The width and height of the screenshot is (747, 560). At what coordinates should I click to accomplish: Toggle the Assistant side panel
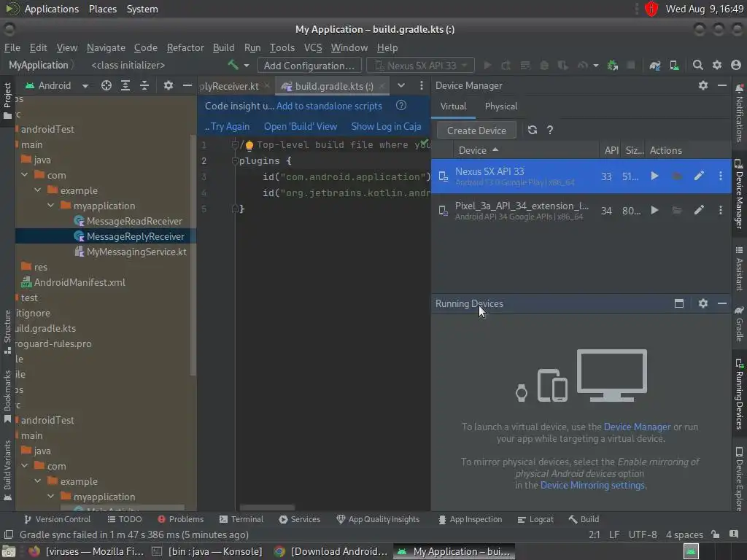coord(740,268)
